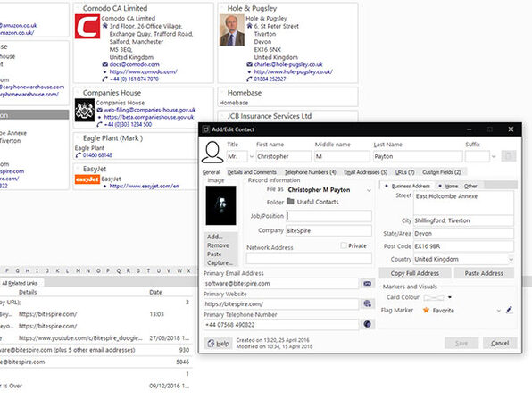Open the Email Addresses (5) tab
This screenshot has height=399, width=532.
click(365, 172)
